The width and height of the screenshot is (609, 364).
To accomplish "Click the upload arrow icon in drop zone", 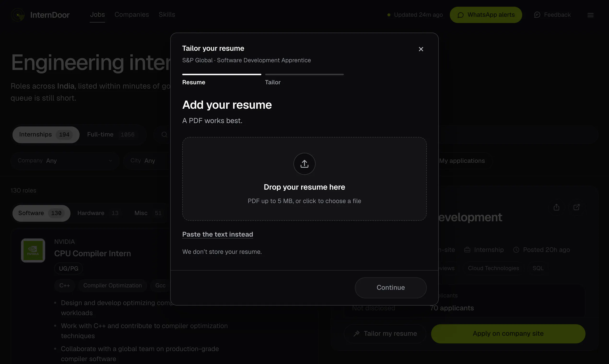I will tap(304, 164).
